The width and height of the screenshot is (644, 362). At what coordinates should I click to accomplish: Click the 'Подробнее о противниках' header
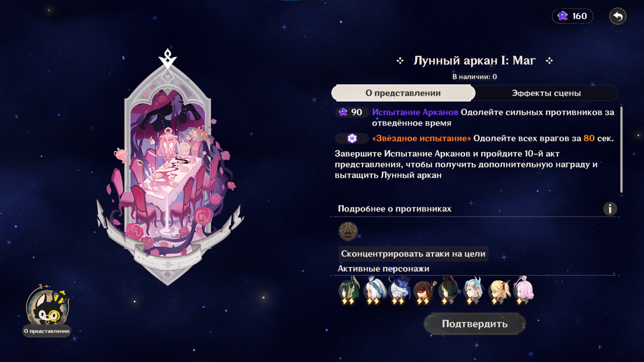tap(394, 209)
